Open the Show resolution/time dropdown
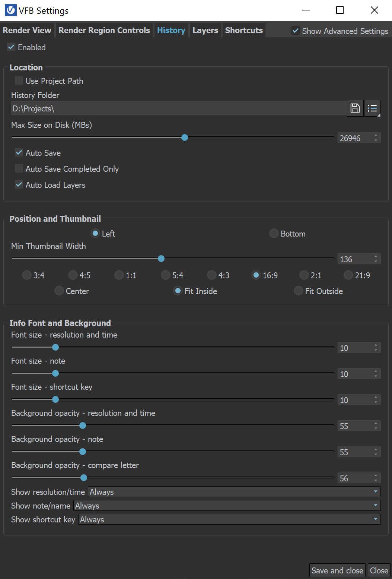This screenshot has width=392, height=579. click(234, 492)
